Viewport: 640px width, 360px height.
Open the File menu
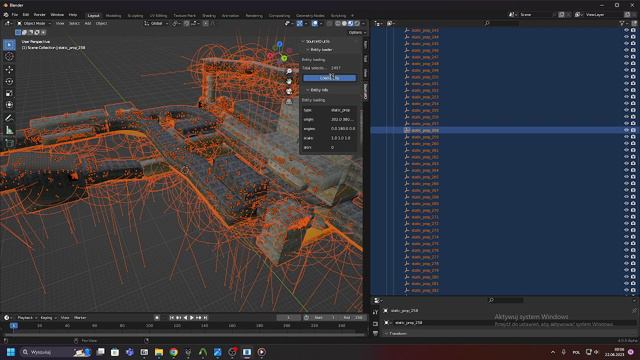15,15
